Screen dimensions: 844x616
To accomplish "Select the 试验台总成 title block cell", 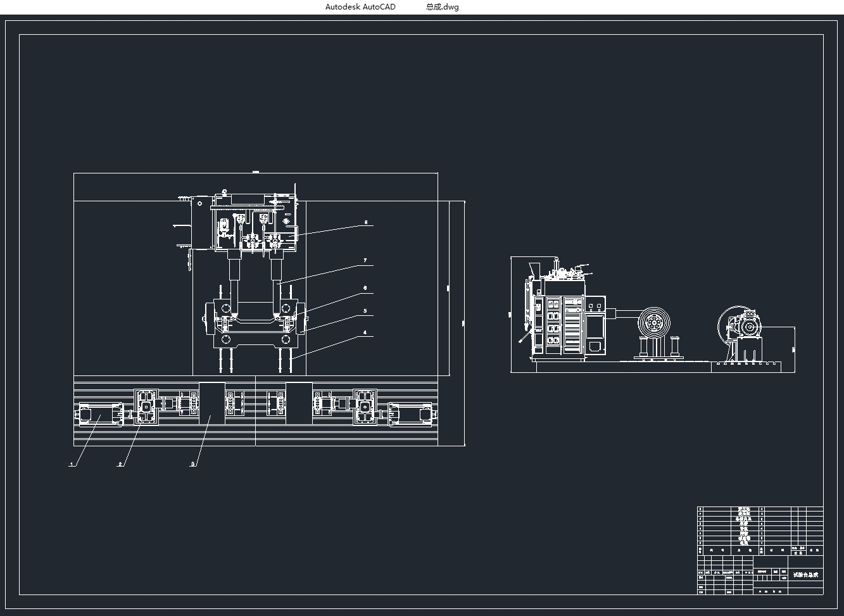I will (x=805, y=575).
